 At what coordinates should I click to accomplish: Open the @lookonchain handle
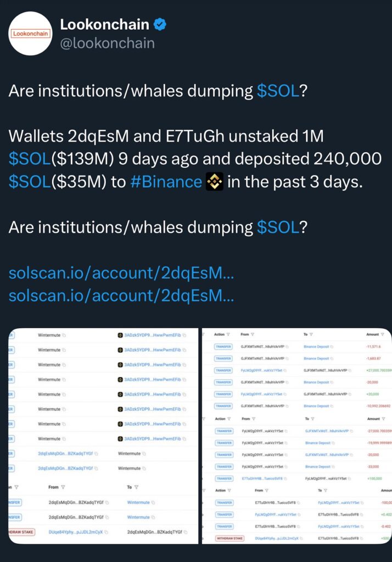[x=107, y=43]
